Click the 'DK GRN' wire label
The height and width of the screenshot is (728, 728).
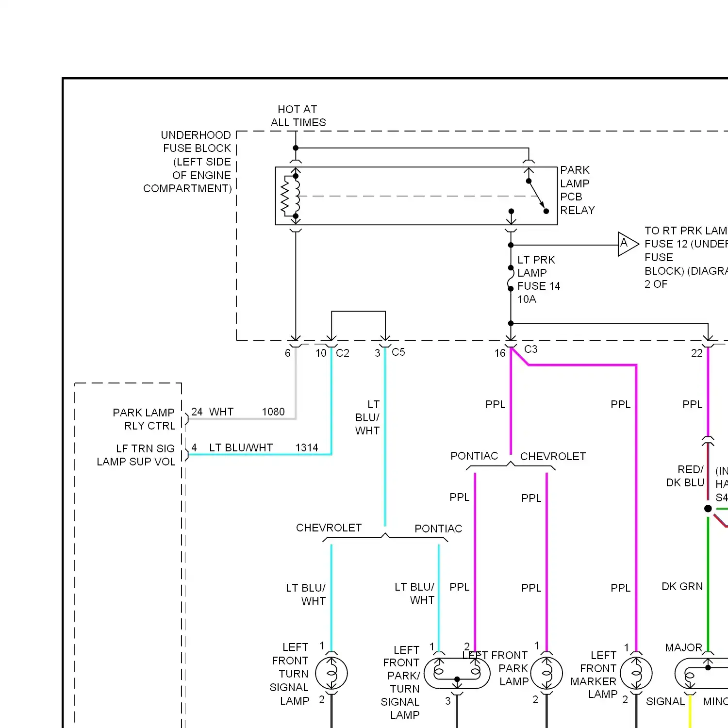click(x=682, y=586)
